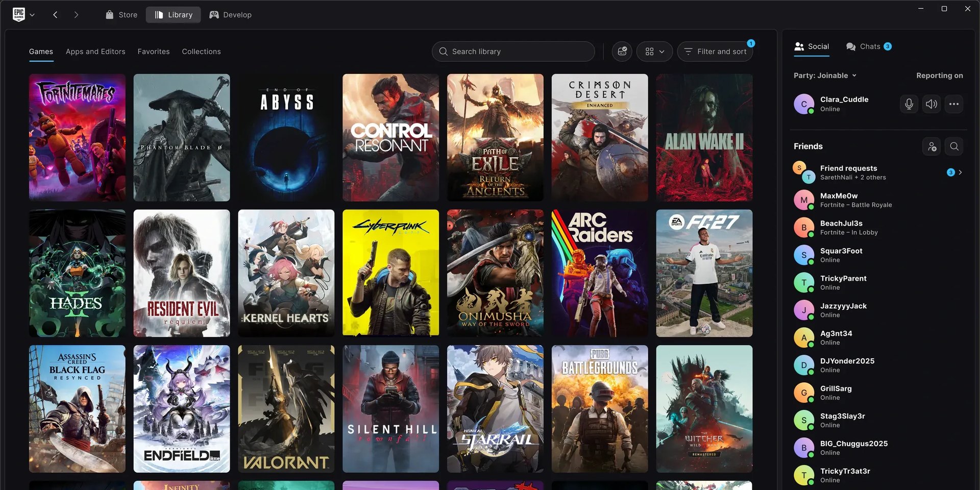The image size is (980, 490).
Task: Click Stag3Slay3r's avatar icon
Action: point(804,421)
